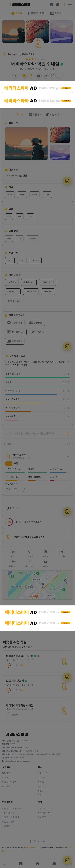Click the repost icon under the review
75x868 pixels.
[15, 490]
